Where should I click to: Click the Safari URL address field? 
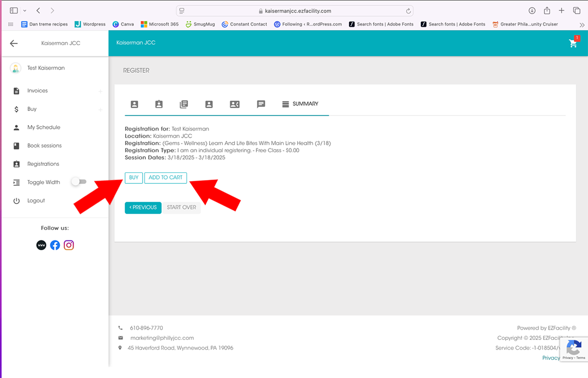click(x=295, y=11)
